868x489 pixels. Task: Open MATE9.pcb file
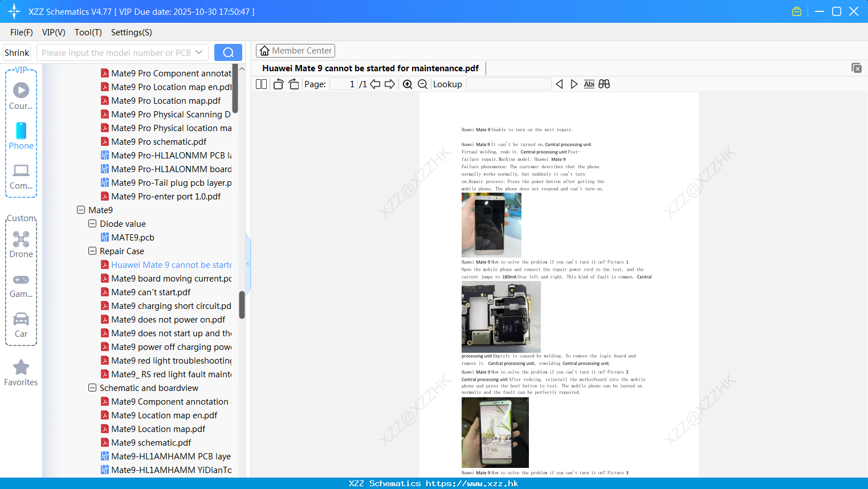point(133,238)
